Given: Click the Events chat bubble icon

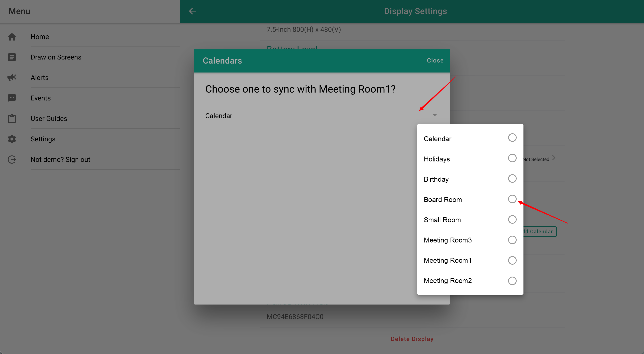Looking at the screenshot, I should tap(12, 98).
